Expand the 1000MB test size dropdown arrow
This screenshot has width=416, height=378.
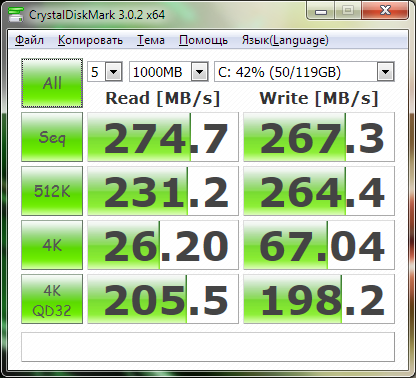tap(199, 72)
